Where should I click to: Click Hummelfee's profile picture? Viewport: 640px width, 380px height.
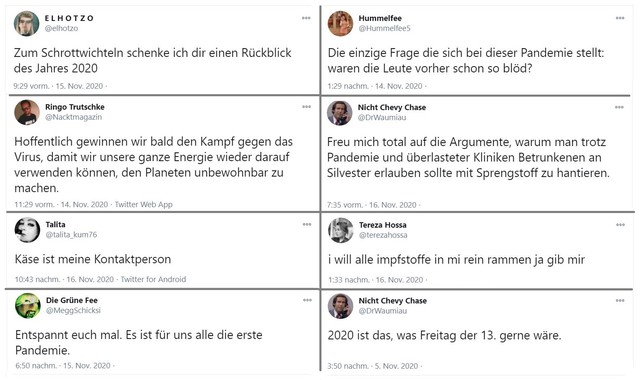pyautogui.click(x=340, y=23)
